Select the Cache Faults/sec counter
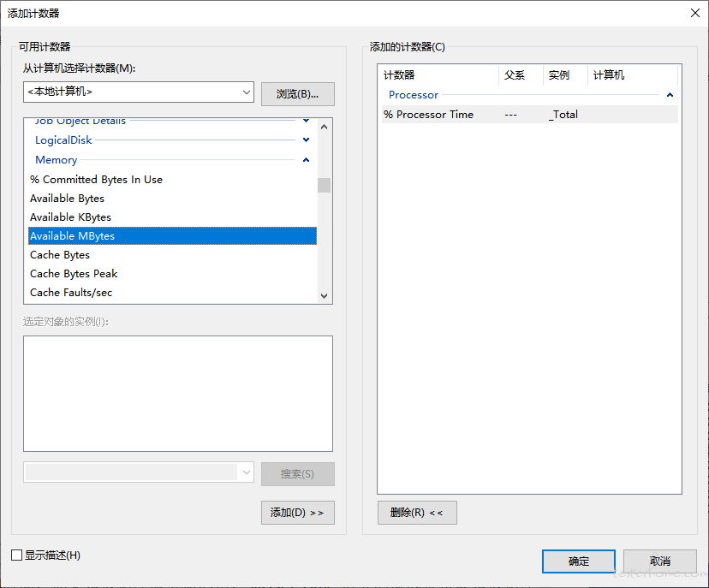This screenshot has width=709, height=588. point(172,293)
